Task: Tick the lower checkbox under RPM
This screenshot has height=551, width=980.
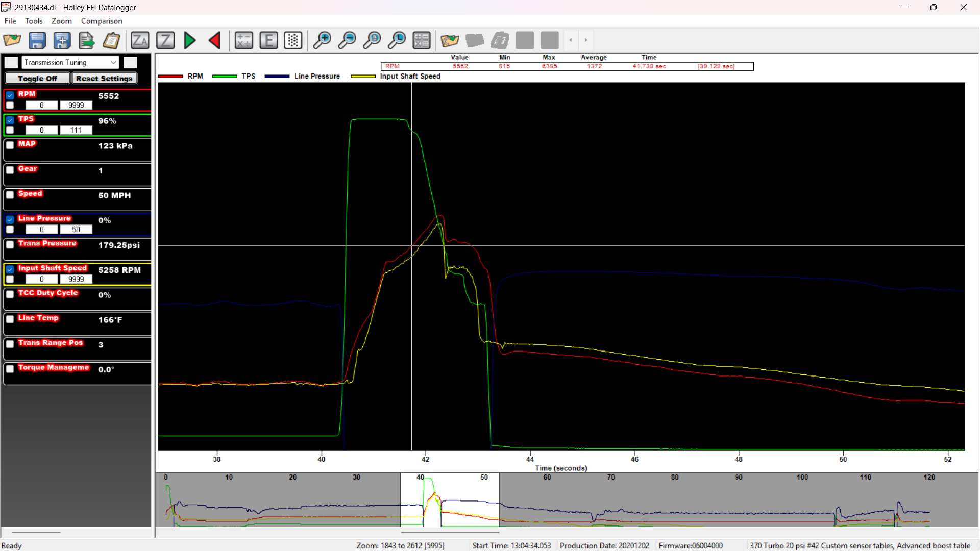Action: (x=10, y=105)
